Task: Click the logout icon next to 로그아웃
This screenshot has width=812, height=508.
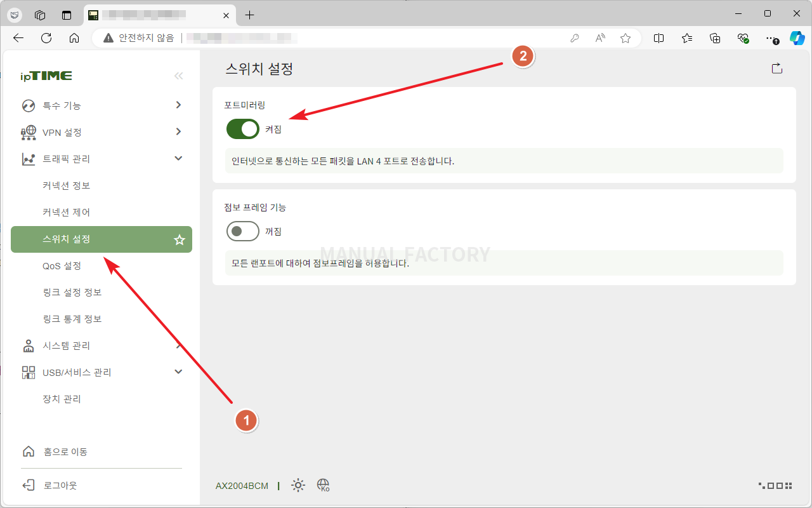Action: click(x=28, y=485)
